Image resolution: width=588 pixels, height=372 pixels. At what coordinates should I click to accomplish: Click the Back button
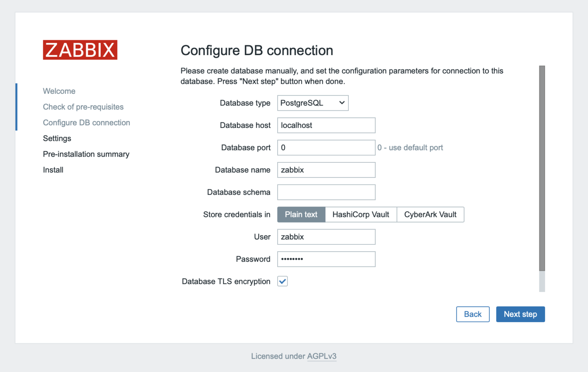click(473, 314)
